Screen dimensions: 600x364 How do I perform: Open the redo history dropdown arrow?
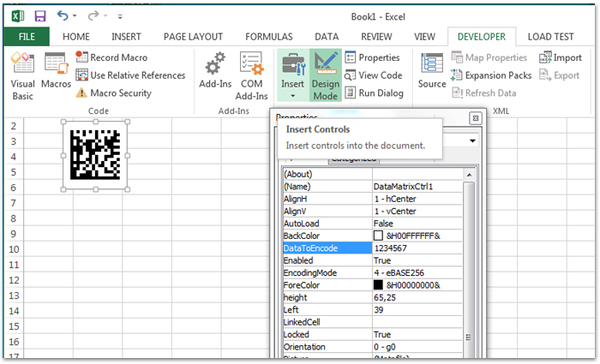tap(105, 16)
